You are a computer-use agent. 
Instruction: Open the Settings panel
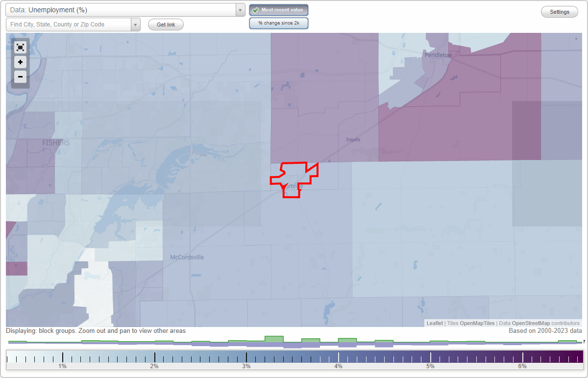click(x=559, y=12)
